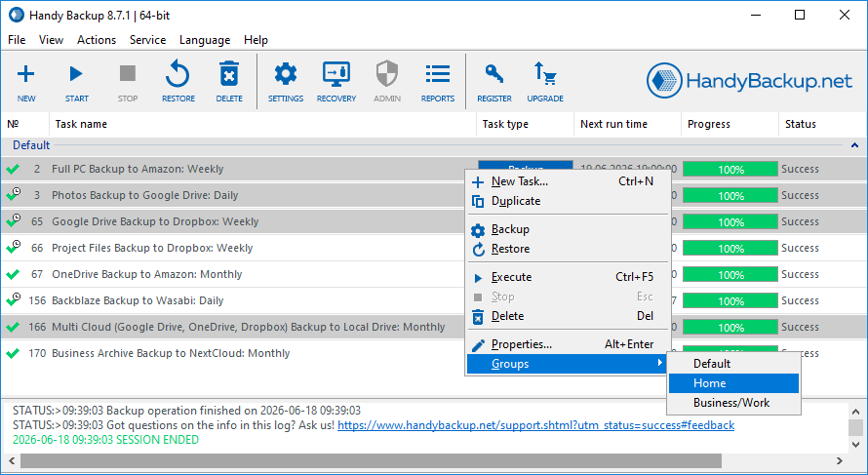The height and width of the screenshot is (475, 868).
Task: Move tasks to the Default group in the submenu
Action: pyautogui.click(x=733, y=364)
